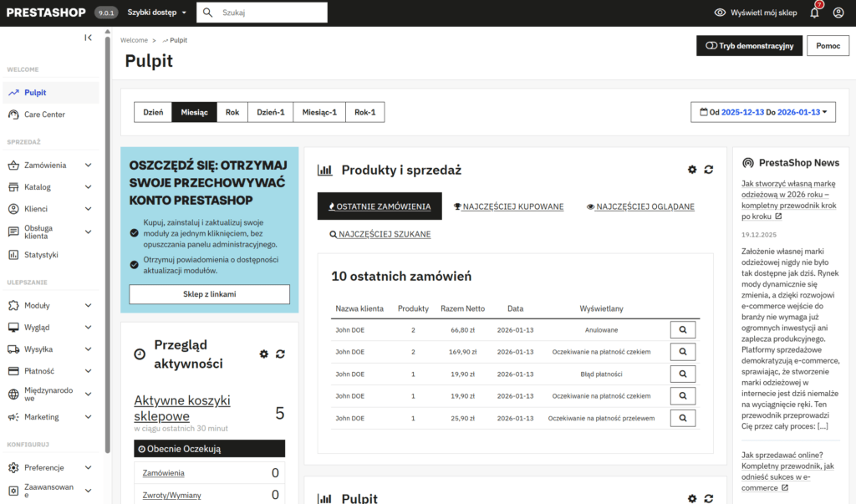The width and height of the screenshot is (856, 504).
Task: Click the 'Szukaj' search input field
Action: (x=267, y=12)
